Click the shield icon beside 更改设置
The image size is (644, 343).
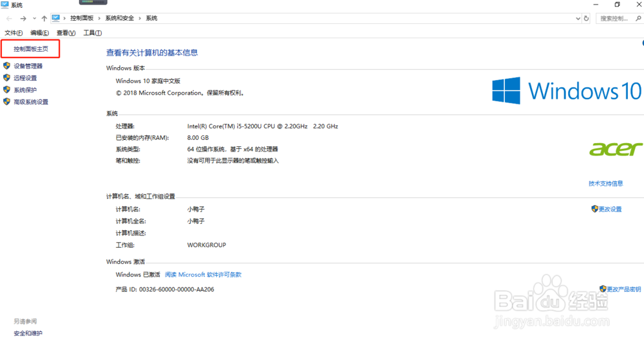(594, 209)
